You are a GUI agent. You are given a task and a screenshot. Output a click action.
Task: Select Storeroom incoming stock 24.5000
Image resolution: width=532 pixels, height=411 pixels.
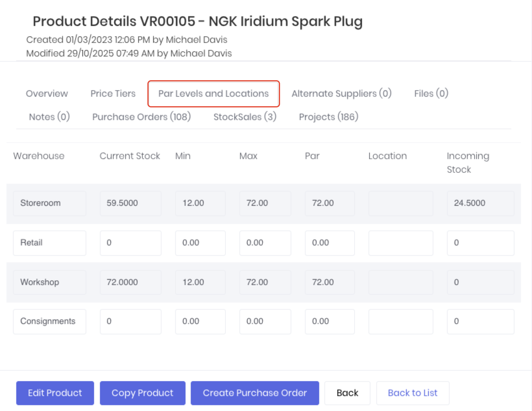[481, 204]
